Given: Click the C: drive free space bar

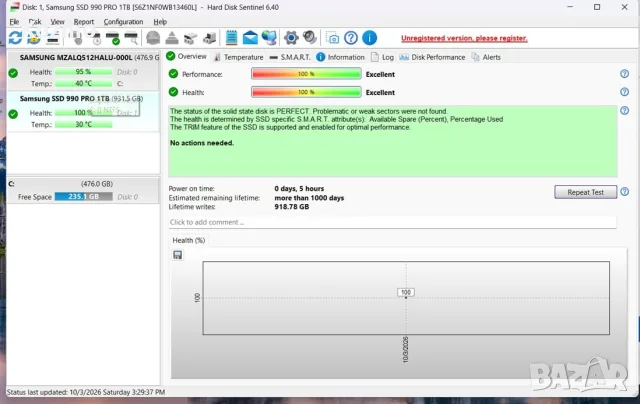Looking at the screenshot, I should pyautogui.click(x=84, y=197).
